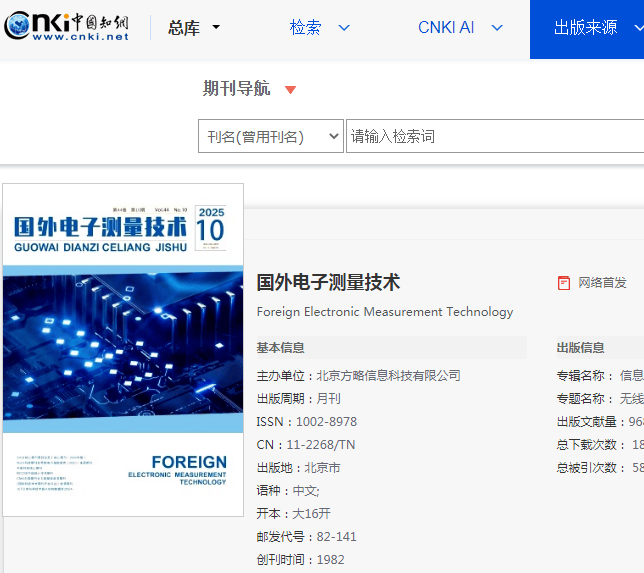Expand the 期刊导航 red triangle
Viewport: 644px width, 573px height.
point(291,90)
